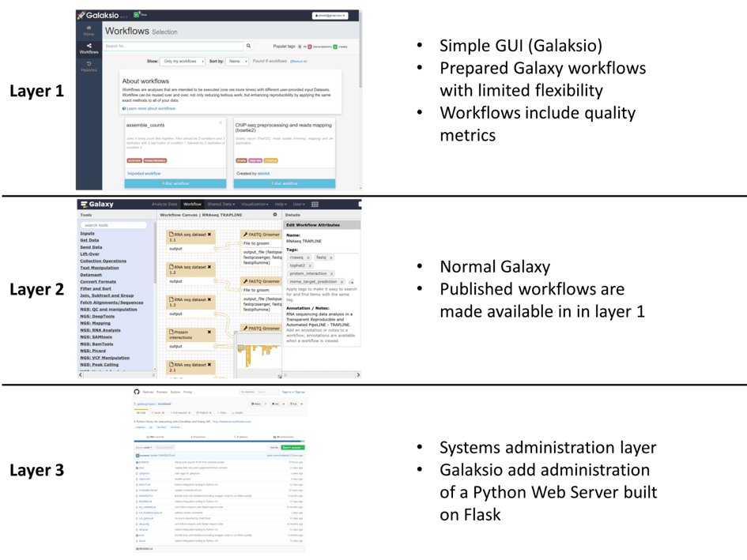Open the 'Only my workflows' Show dropdown

point(182,62)
